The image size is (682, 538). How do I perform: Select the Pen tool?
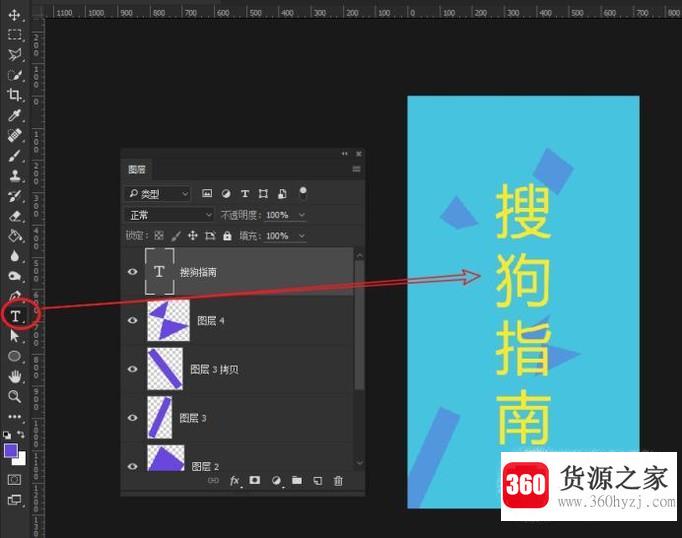pyautogui.click(x=14, y=296)
